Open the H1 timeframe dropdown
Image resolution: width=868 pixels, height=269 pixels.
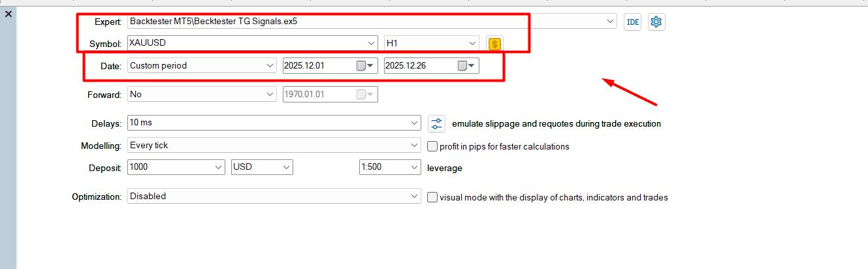click(473, 43)
